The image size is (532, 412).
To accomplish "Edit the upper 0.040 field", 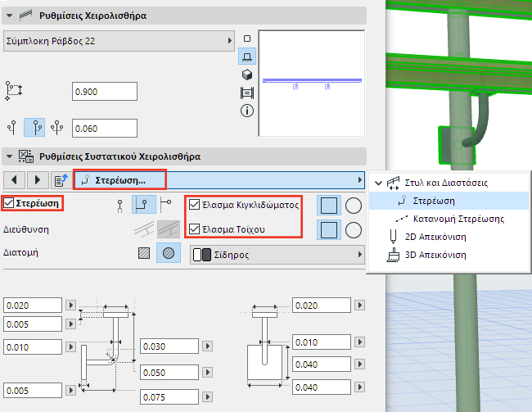I will 322,364.
